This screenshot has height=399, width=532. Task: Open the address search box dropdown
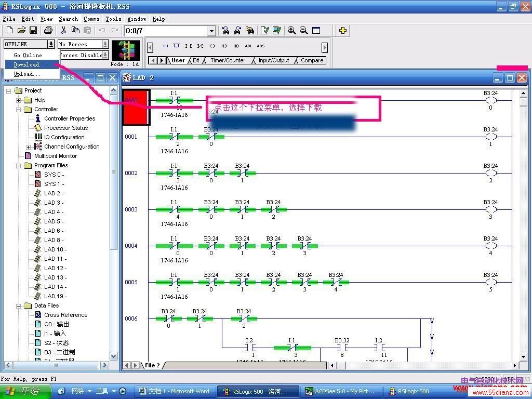tap(212, 31)
